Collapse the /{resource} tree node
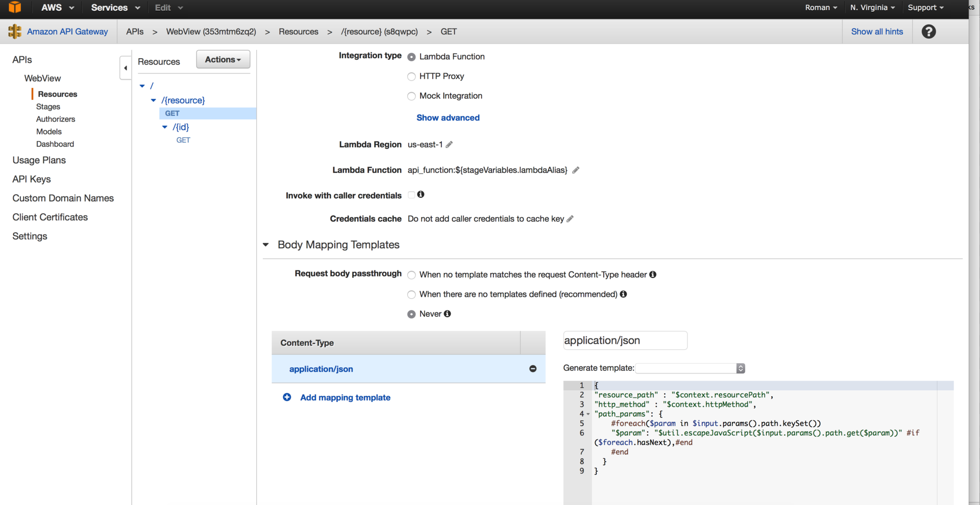Image resolution: width=980 pixels, height=505 pixels. tap(154, 100)
